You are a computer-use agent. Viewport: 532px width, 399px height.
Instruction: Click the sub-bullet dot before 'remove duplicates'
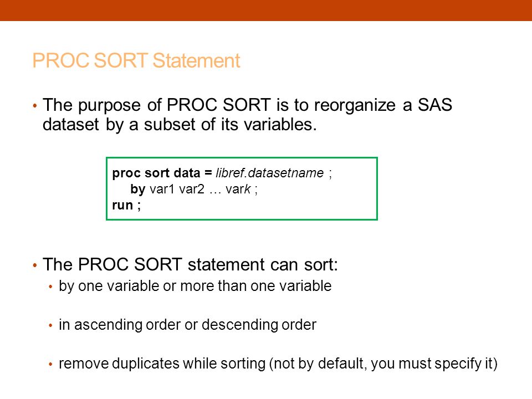point(50,365)
